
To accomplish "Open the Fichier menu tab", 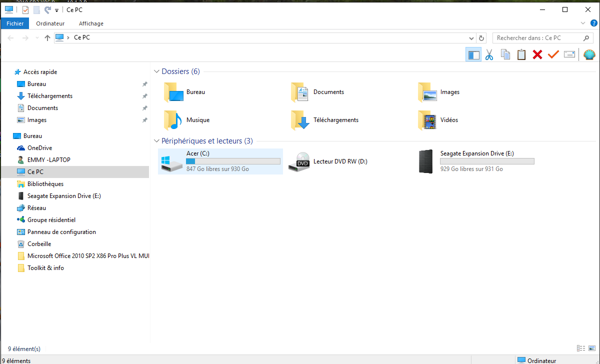I will tap(15, 23).
